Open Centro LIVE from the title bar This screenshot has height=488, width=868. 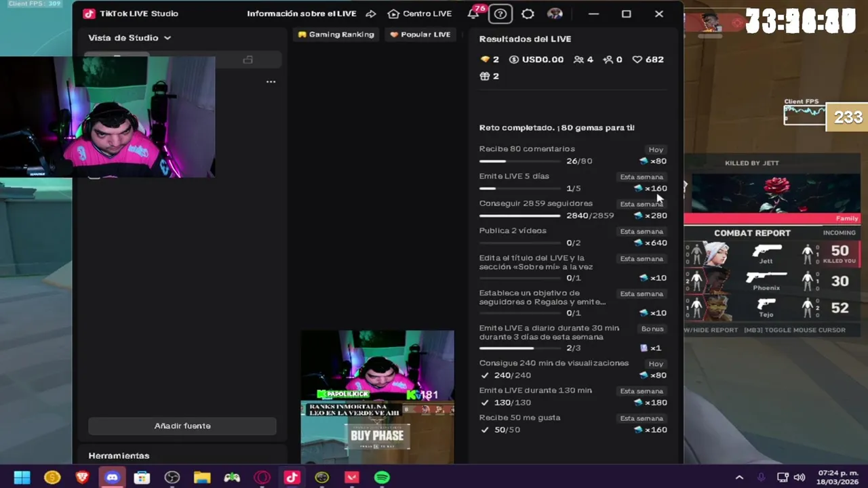point(419,14)
